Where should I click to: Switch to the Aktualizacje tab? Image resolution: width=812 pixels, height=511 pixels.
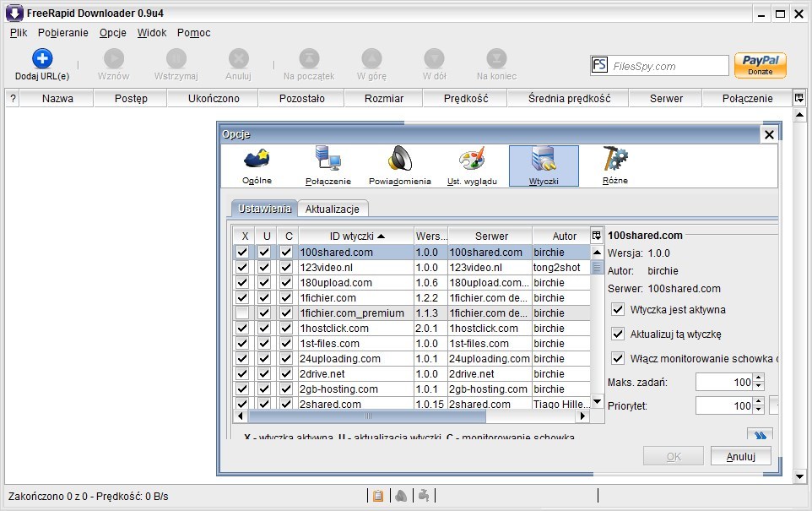pyautogui.click(x=332, y=209)
